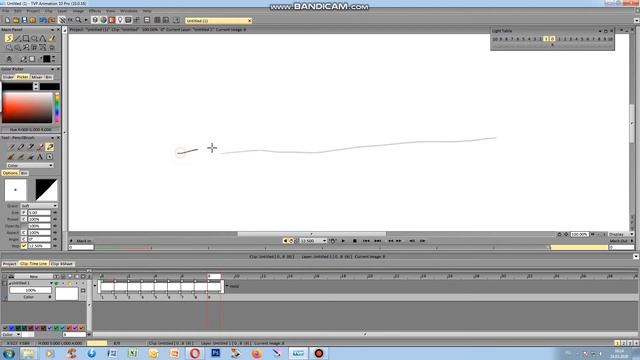640x360 pixels.
Task: Click the Play button in playback controls
Action: coord(343,241)
